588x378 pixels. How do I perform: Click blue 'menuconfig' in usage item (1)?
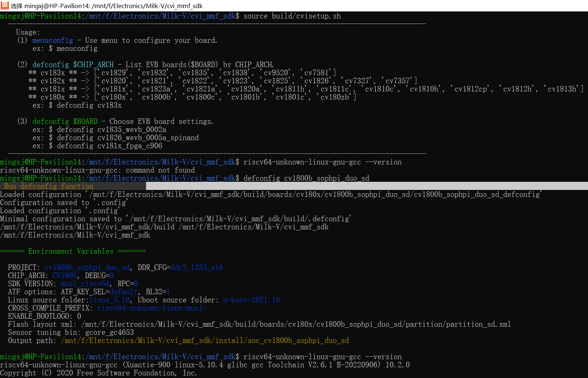[53, 41]
